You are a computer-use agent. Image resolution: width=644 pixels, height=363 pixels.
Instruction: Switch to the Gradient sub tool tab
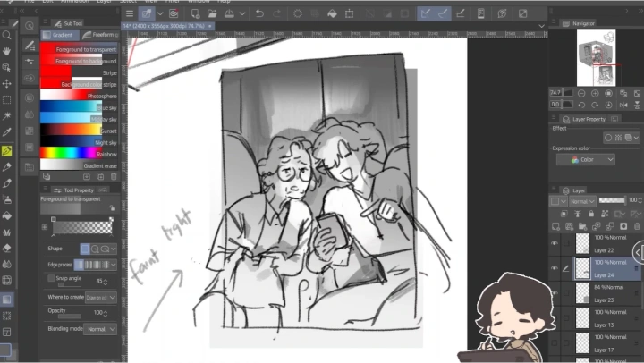pyautogui.click(x=60, y=35)
